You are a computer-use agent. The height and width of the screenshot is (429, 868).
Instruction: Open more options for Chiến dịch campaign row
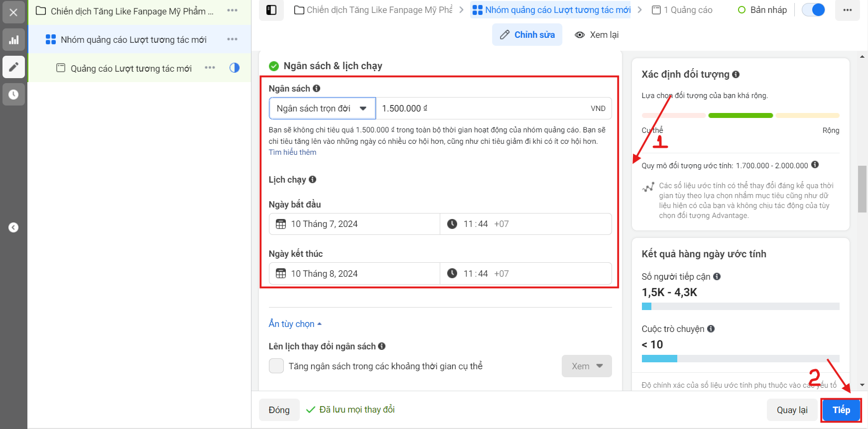232,10
